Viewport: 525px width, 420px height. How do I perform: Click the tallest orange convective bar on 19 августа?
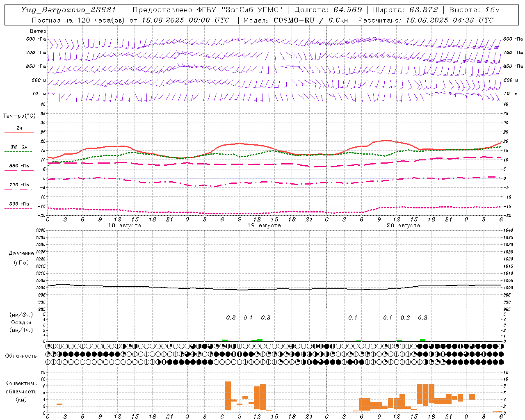(x=228, y=396)
